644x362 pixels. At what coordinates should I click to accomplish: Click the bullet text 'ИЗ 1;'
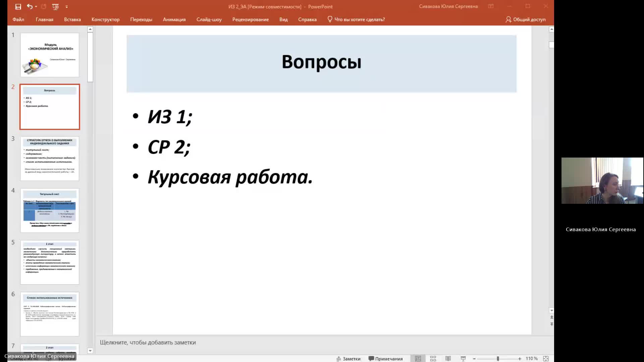coord(170,117)
